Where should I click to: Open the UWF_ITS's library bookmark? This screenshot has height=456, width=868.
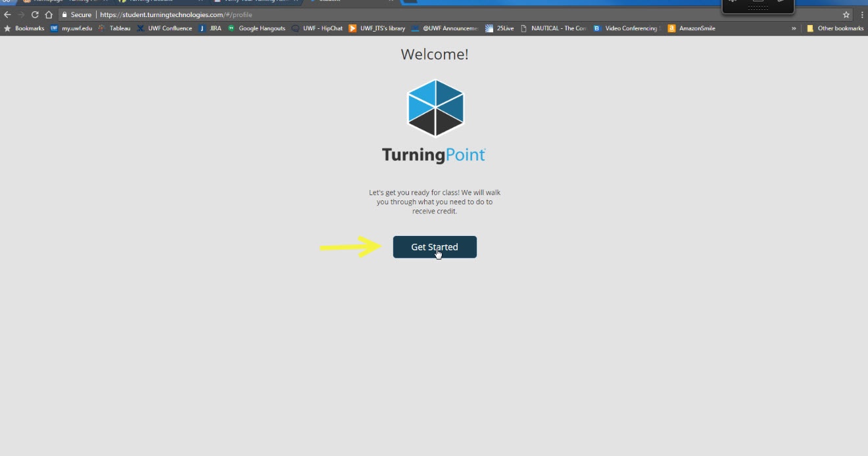point(377,28)
